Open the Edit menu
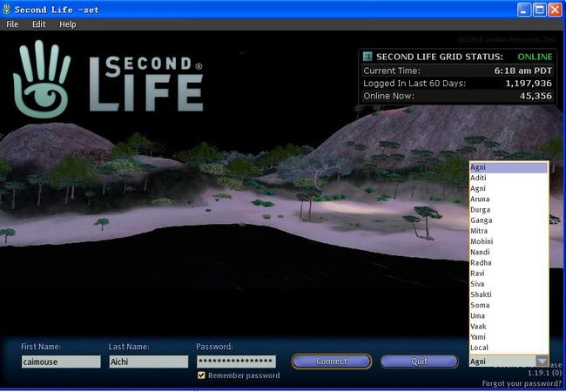 (x=39, y=24)
